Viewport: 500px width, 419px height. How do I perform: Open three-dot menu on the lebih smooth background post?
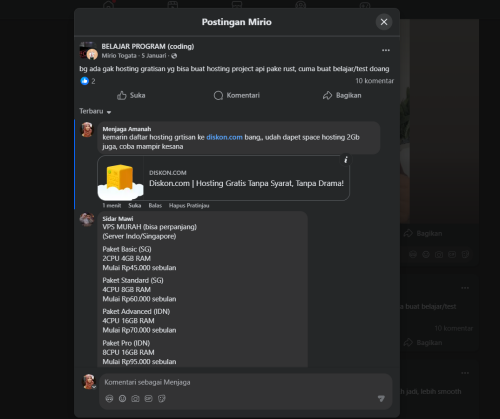(x=465, y=373)
